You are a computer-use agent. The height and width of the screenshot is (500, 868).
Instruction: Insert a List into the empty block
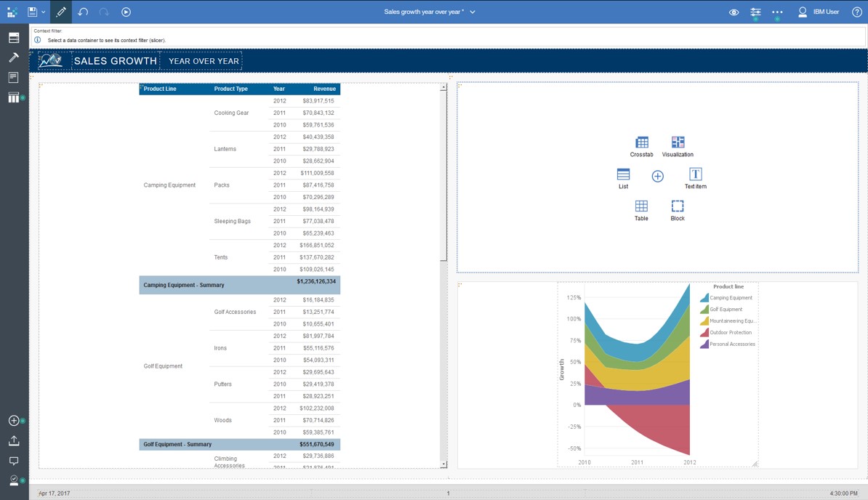coord(623,179)
